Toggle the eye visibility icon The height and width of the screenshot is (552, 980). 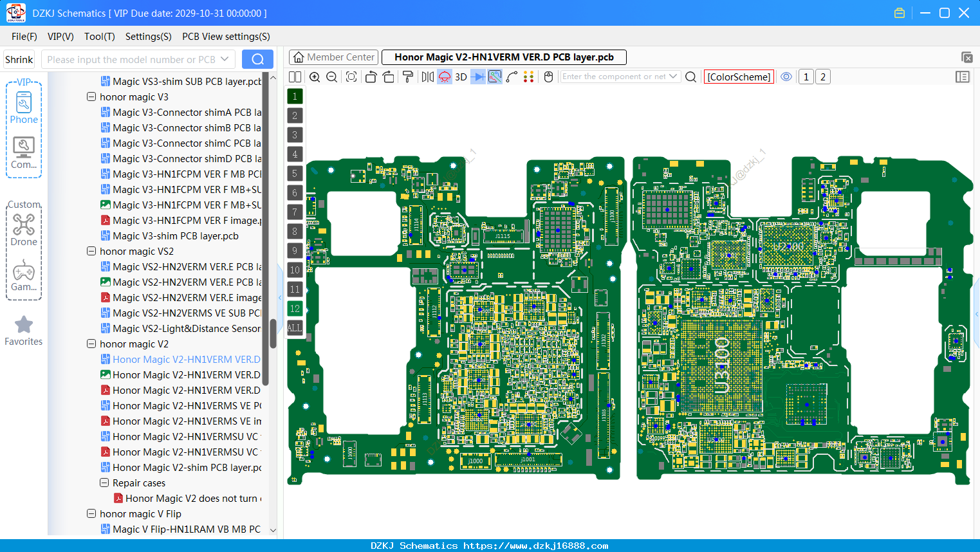786,77
